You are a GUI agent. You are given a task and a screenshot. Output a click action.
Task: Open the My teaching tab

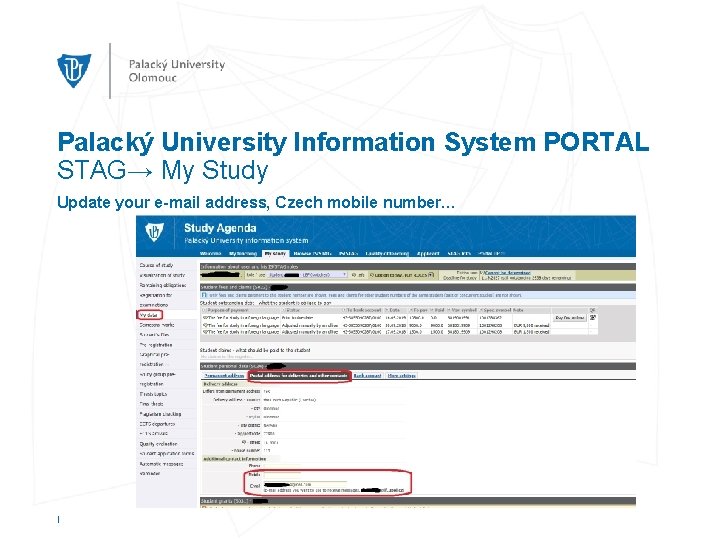point(243,254)
